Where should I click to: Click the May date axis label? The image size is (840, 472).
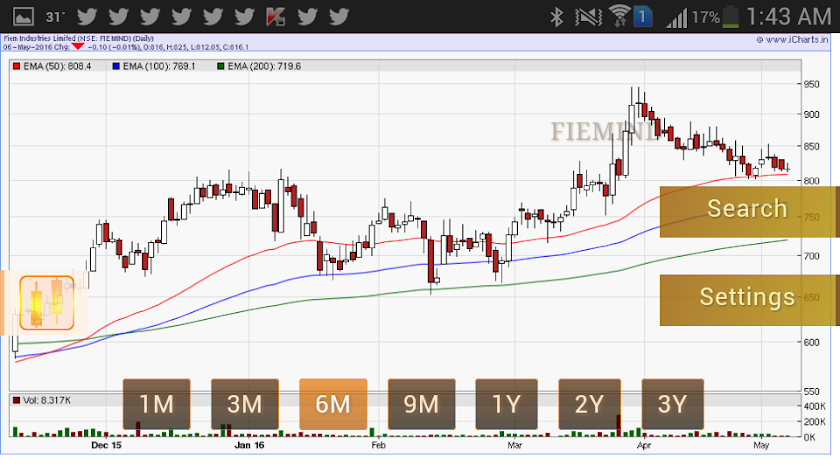[x=761, y=445]
